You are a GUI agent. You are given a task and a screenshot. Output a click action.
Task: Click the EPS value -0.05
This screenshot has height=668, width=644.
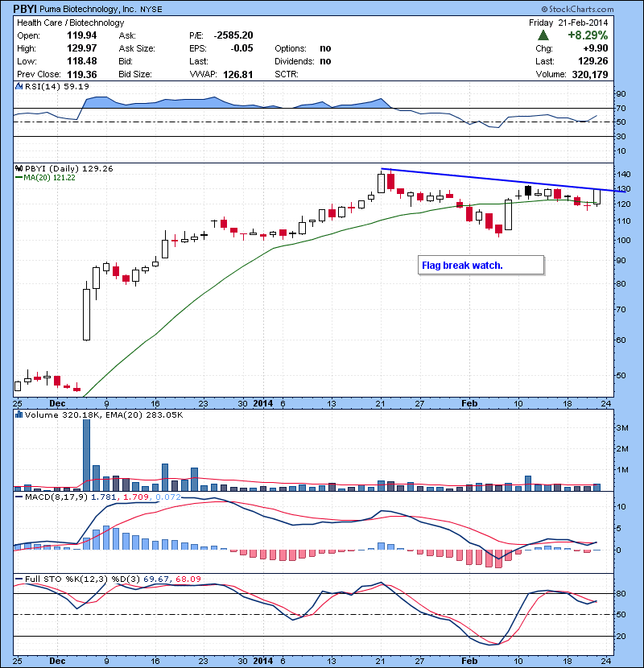[242, 48]
